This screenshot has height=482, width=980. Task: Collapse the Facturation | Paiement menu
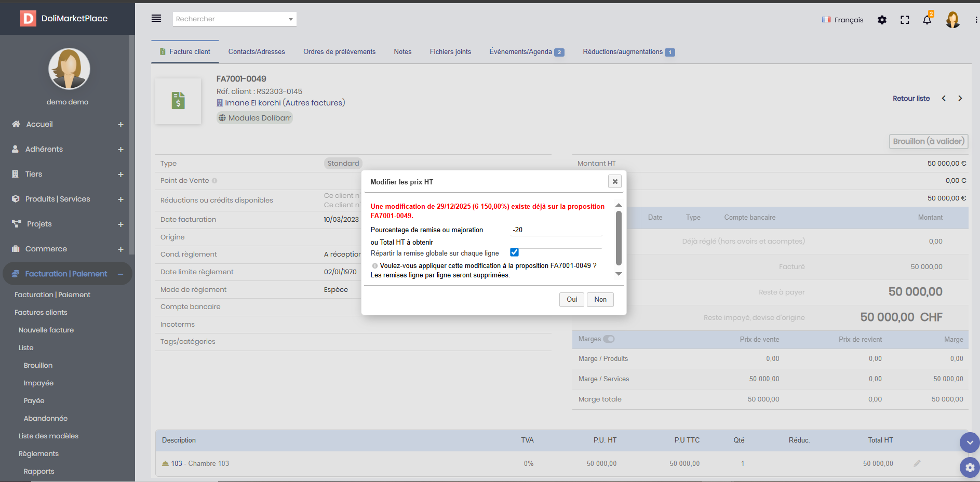pyautogui.click(x=120, y=274)
